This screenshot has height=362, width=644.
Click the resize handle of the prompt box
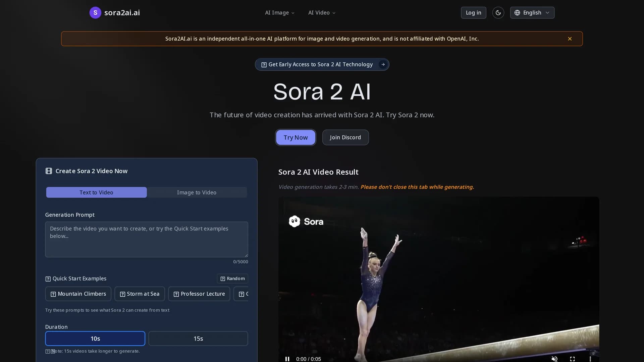tap(246, 255)
